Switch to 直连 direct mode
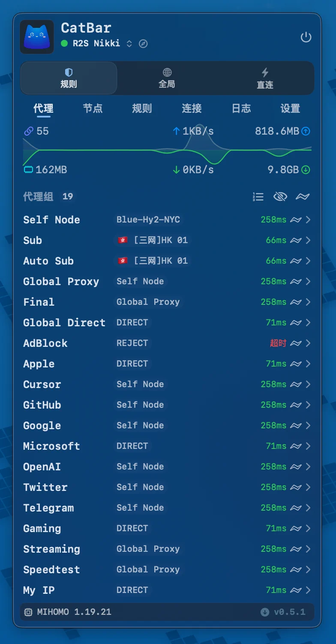This screenshot has width=336, height=644. pos(265,78)
